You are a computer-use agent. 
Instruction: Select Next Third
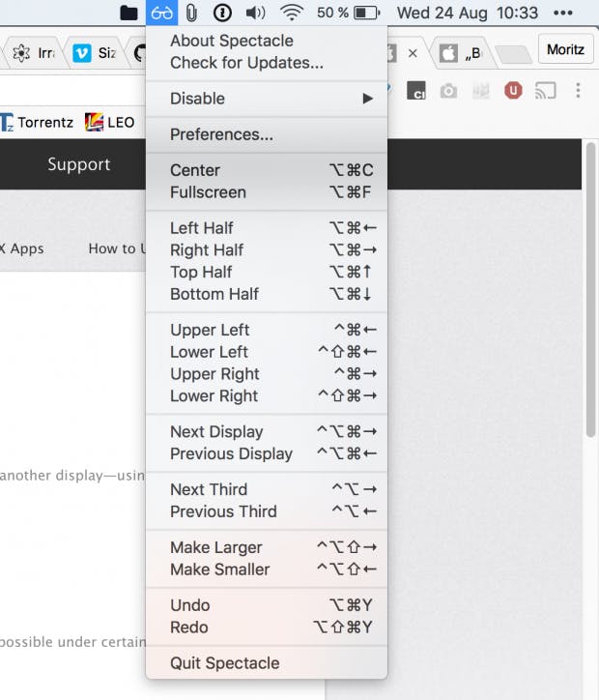click(267, 490)
